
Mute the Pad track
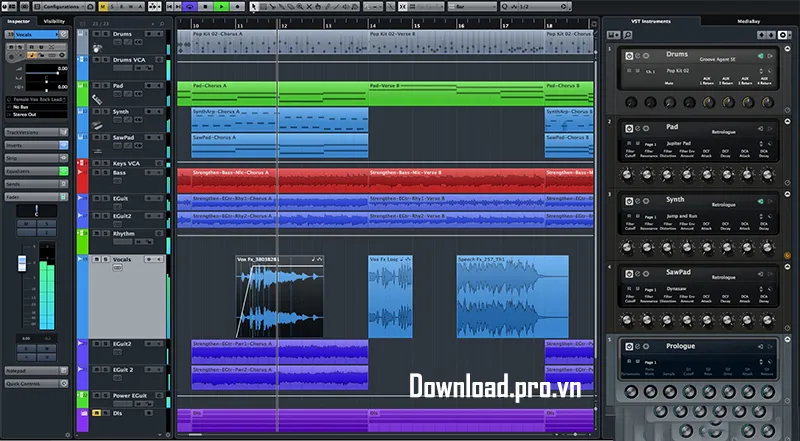coord(96,86)
